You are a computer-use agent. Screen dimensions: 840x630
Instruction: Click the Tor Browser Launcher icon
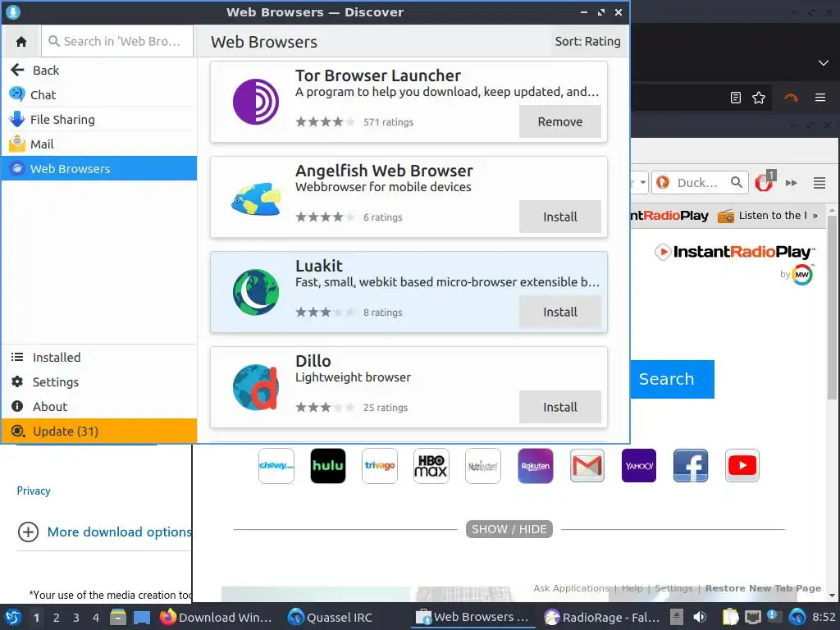pyautogui.click(x=256, y=102)
